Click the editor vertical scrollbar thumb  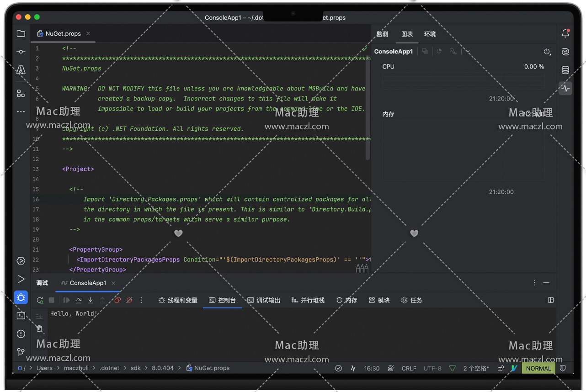tap(368, 110)
